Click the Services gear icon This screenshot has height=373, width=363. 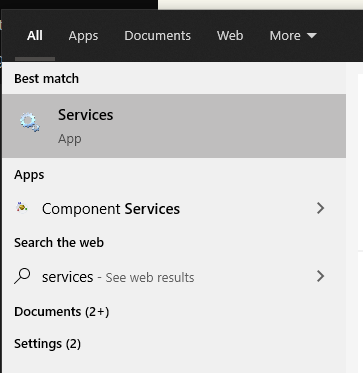pyautogui.click(x=30, y=122)
